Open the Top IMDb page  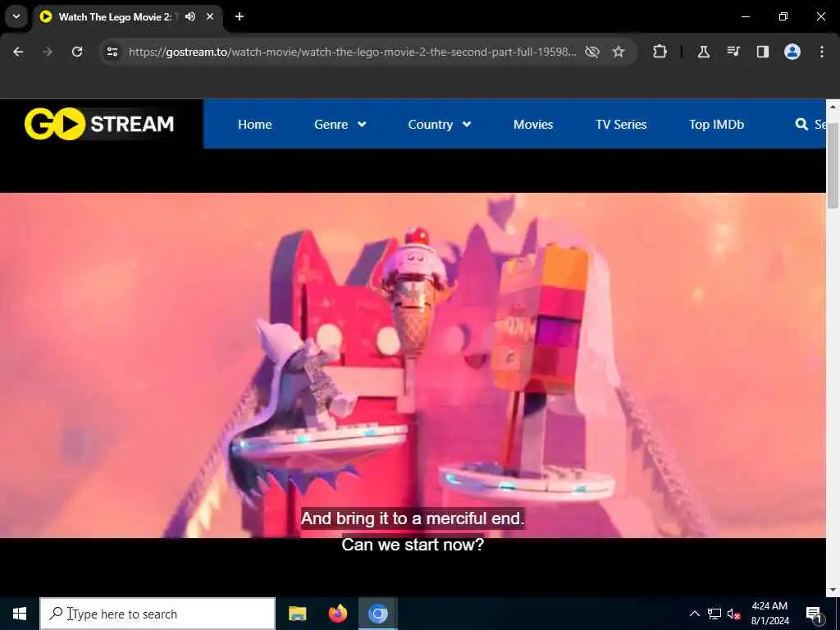716,125
